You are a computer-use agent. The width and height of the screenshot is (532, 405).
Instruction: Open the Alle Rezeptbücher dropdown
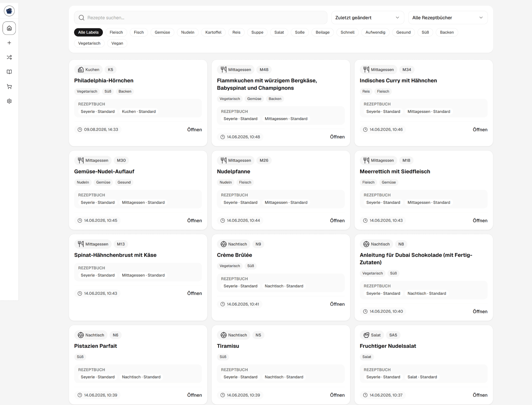pos(448,18)
